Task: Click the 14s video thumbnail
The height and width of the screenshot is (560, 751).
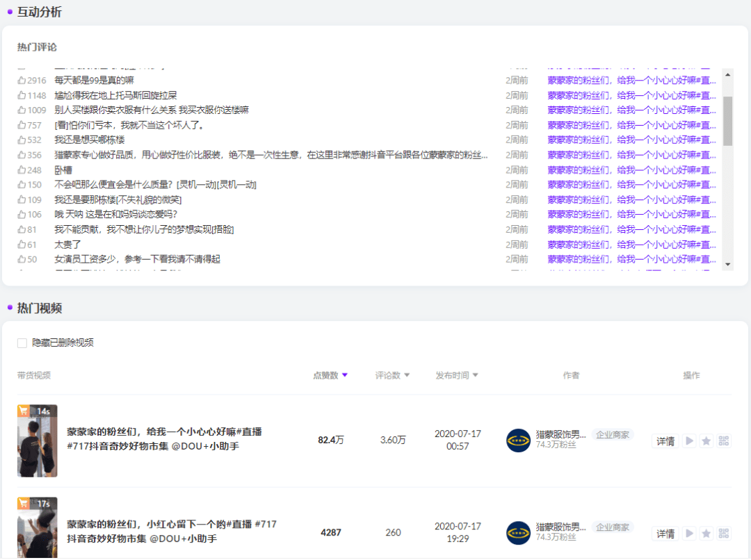Action: [38, 440]
